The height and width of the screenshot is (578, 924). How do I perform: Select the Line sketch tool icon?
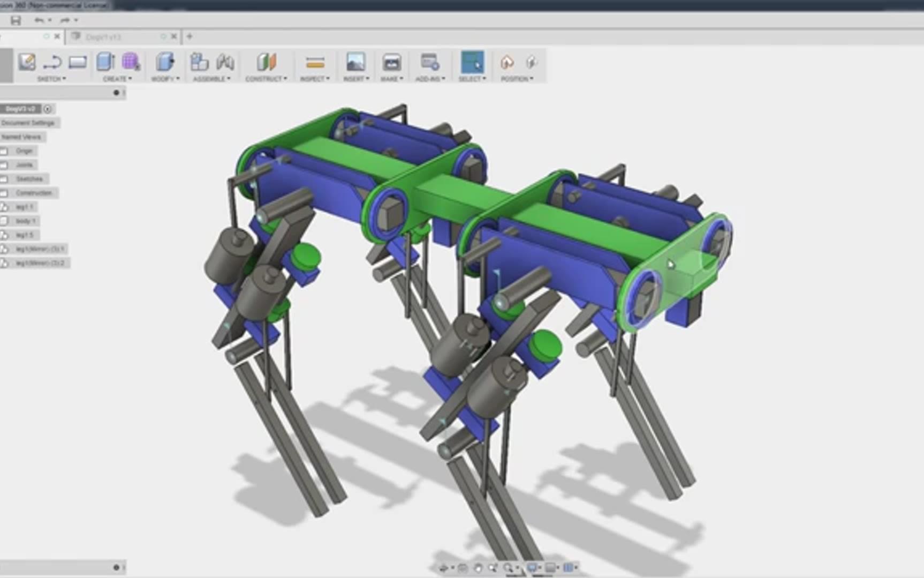(52, 63)
